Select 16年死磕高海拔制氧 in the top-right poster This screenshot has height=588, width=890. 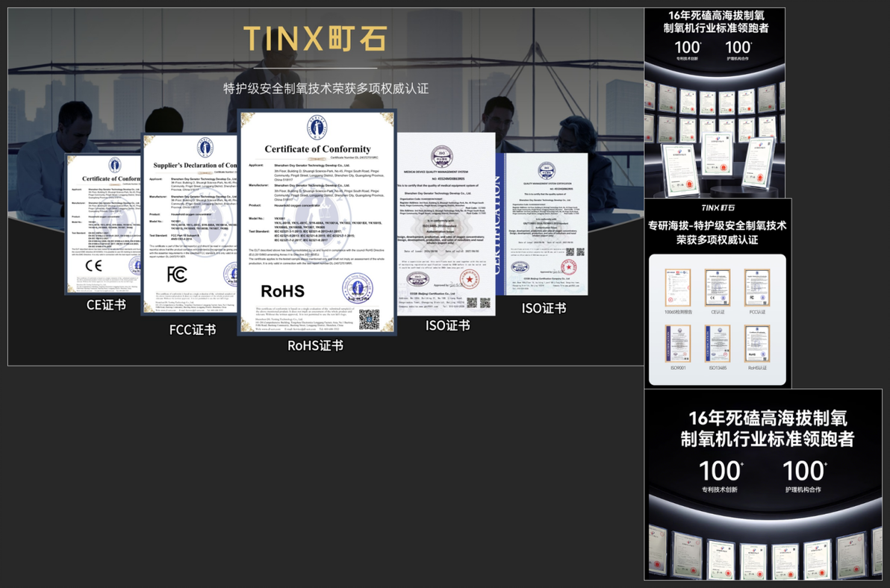tap(716, 16)
